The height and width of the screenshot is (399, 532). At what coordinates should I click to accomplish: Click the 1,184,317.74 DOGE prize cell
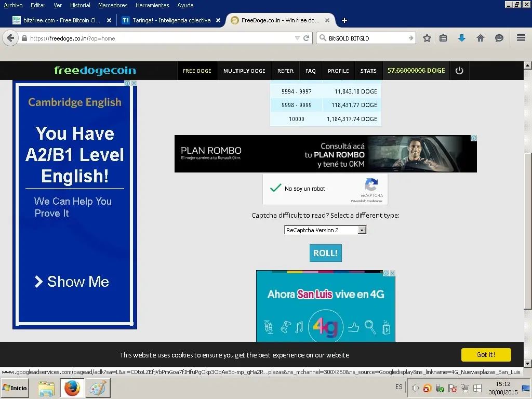tap(352, 119)
